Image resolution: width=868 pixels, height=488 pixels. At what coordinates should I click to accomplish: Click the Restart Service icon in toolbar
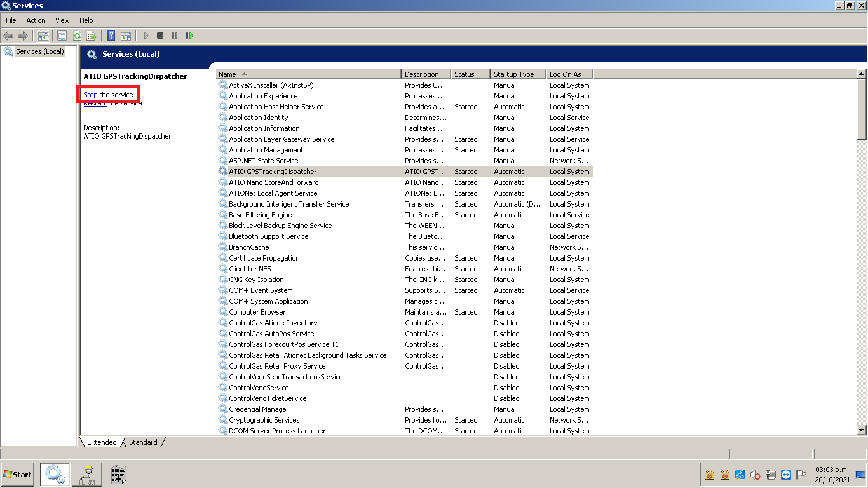189,36
